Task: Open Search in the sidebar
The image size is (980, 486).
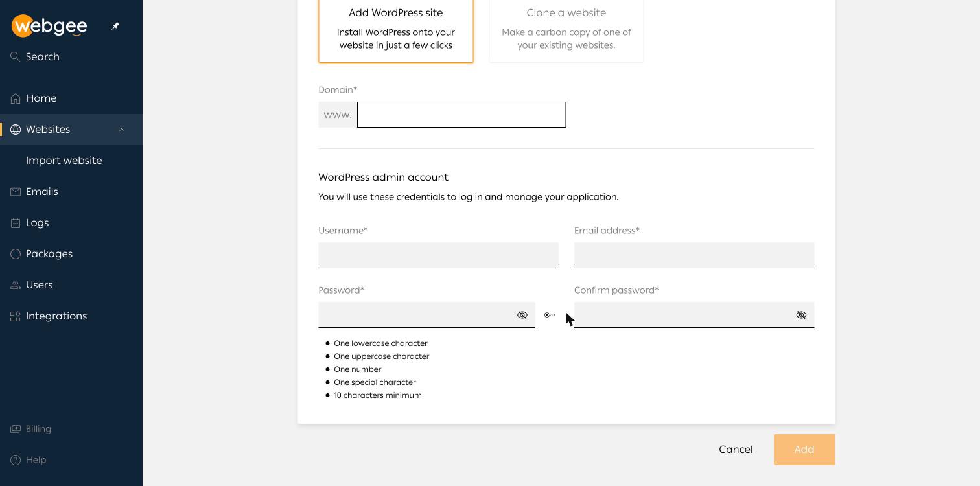Action: (x=71, y=57)
